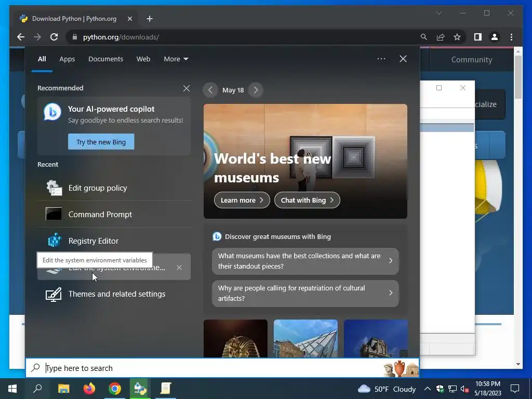Switch to the Apps search tab
Screen dimensions: 532x399
coord(67,59)
